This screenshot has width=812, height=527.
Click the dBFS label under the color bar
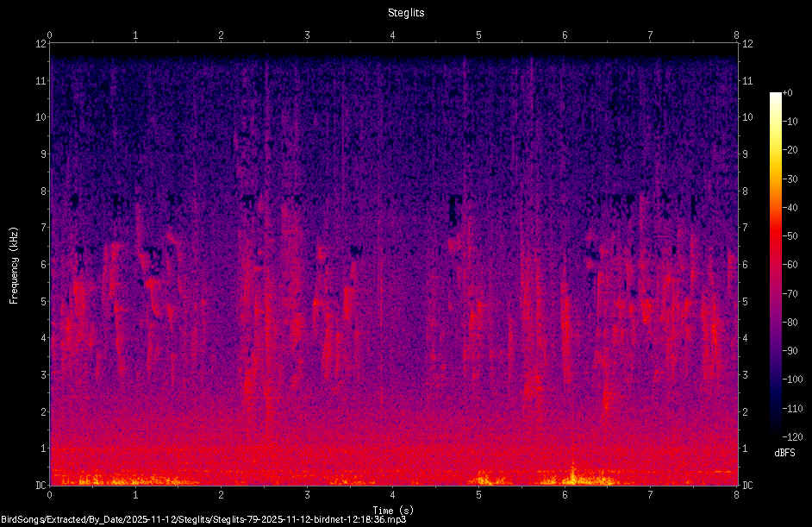tap(784, 453)
